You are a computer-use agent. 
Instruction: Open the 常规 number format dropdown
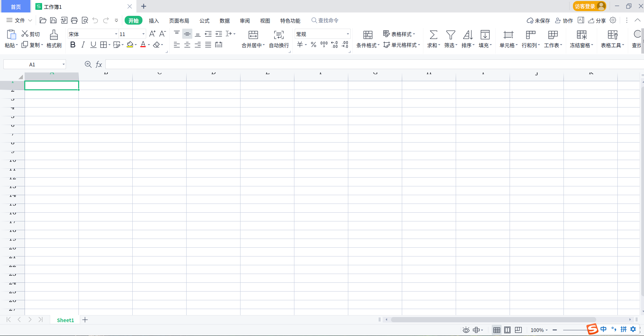click(x=347, y=34)
